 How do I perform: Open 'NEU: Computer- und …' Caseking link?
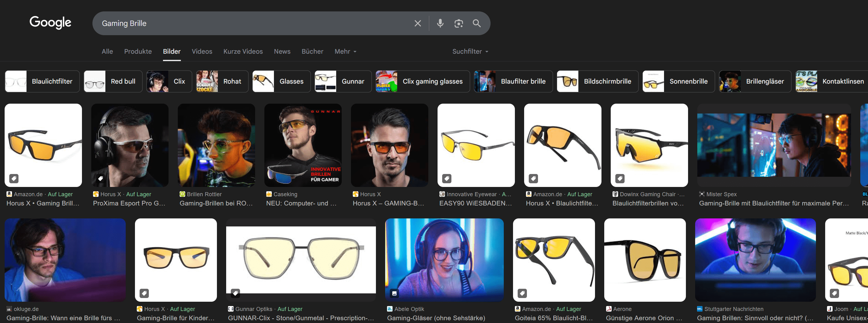(x=301, y=203)
